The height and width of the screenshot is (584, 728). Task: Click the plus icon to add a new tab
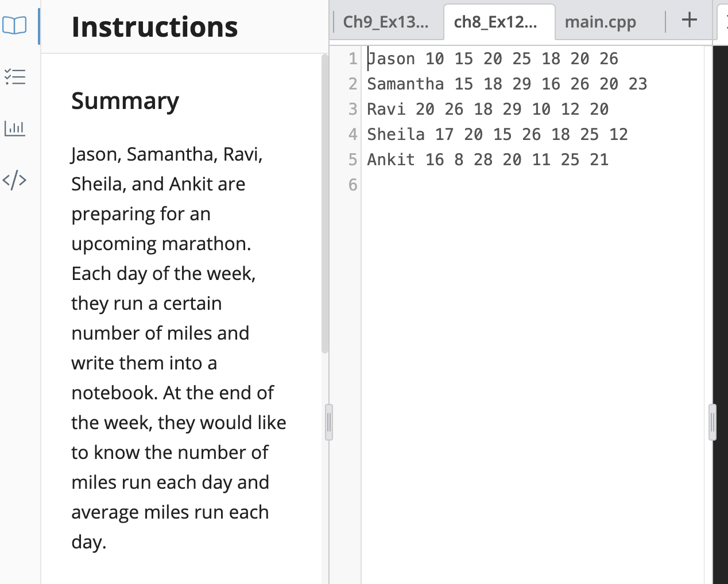pos(688,20)
